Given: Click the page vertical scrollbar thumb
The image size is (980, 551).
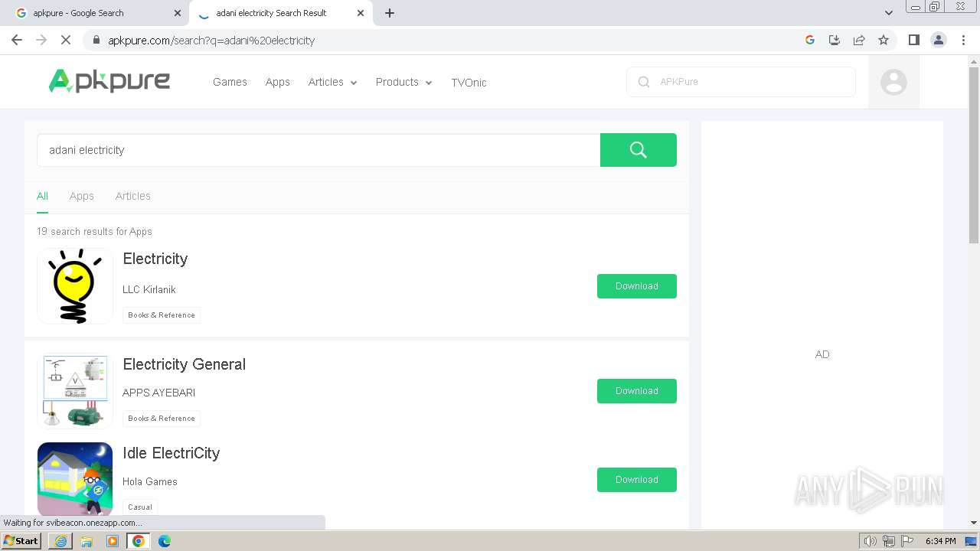Looking at the screenshot, I should pyautogui.click(x=974, y=155).
